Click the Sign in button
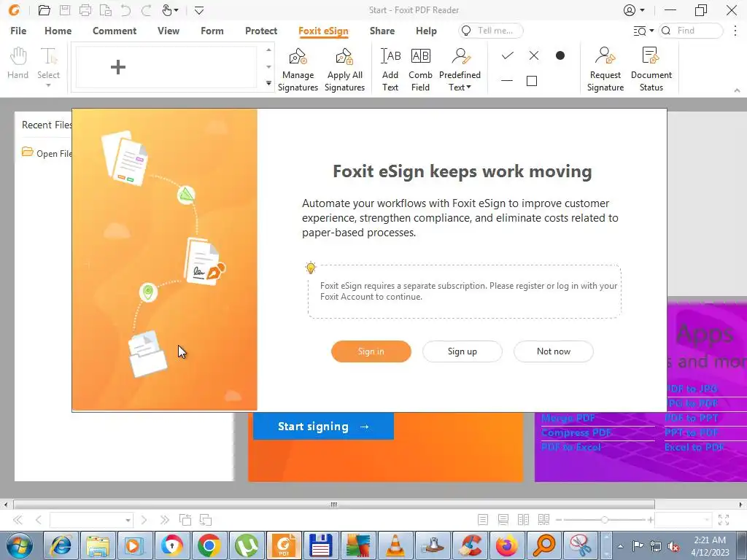Screen dimensions: 747x560 371,351
